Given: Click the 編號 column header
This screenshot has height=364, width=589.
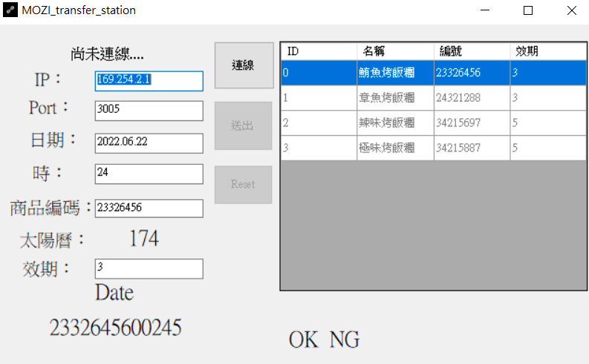Looking at the screenshot, I should click(472, 51).
